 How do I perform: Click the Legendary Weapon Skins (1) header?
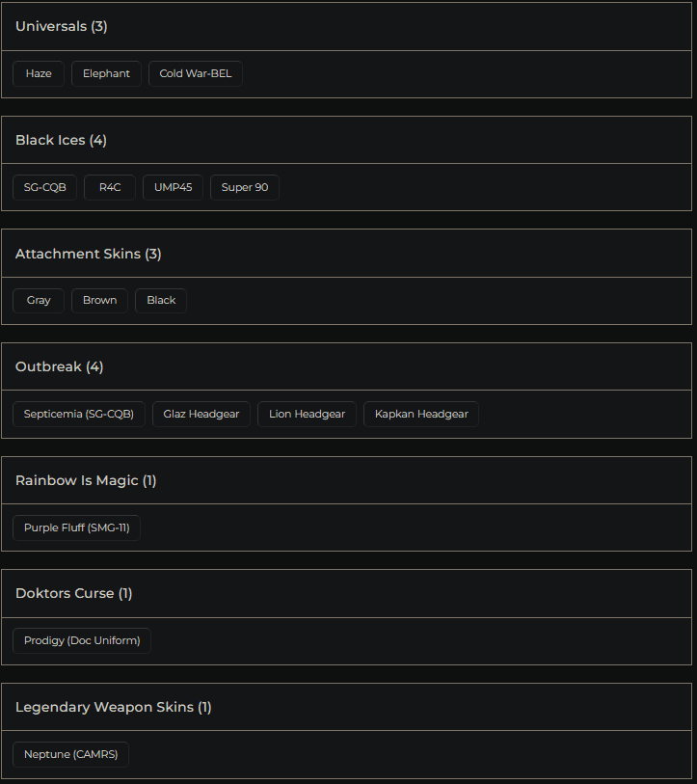114,707
